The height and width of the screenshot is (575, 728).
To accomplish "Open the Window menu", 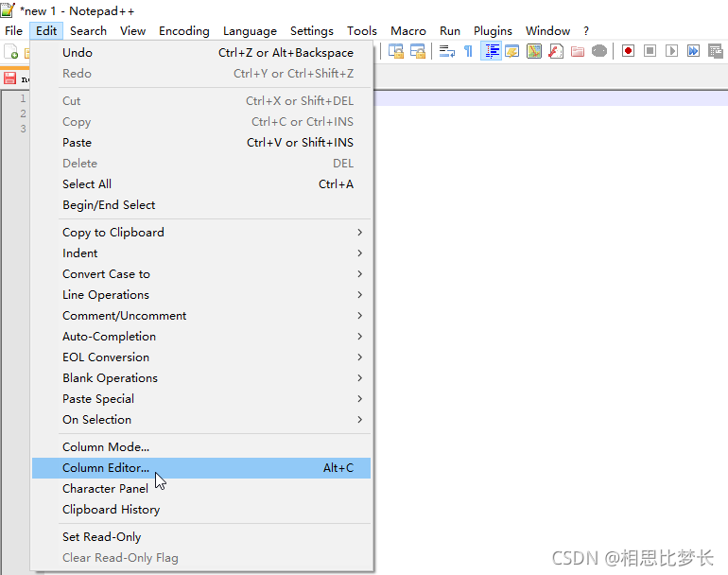I will coord(547,31).
